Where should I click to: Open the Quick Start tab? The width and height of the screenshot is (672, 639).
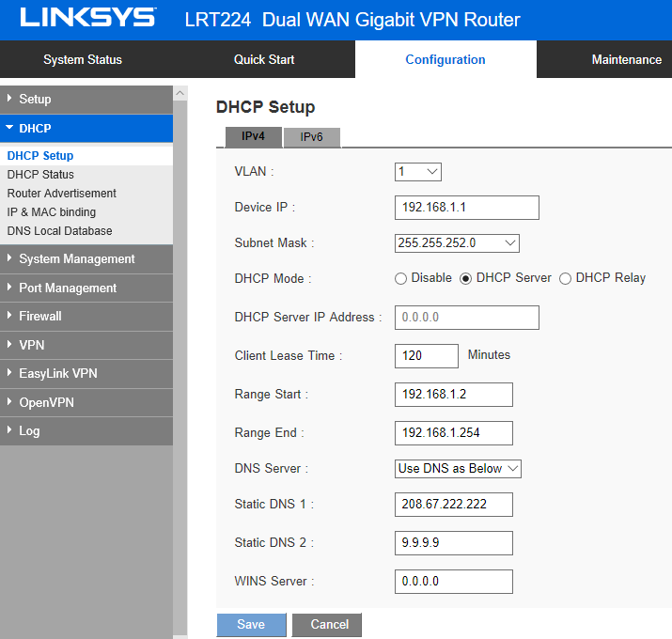point(264,59)
